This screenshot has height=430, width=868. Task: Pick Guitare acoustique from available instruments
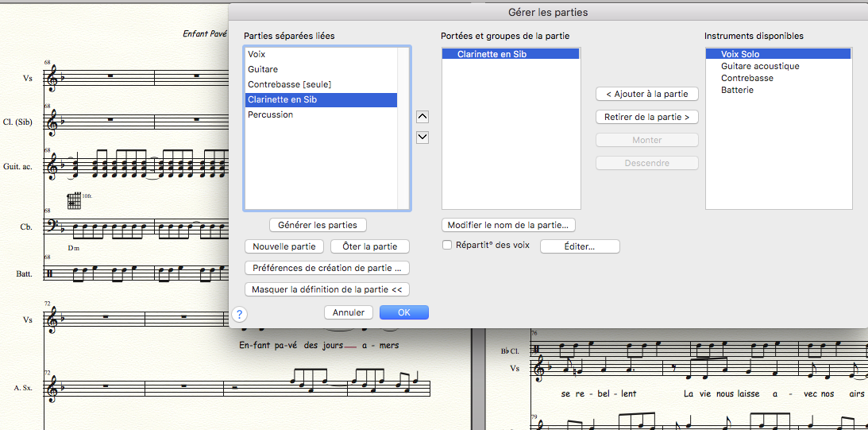tap(760, 66)
